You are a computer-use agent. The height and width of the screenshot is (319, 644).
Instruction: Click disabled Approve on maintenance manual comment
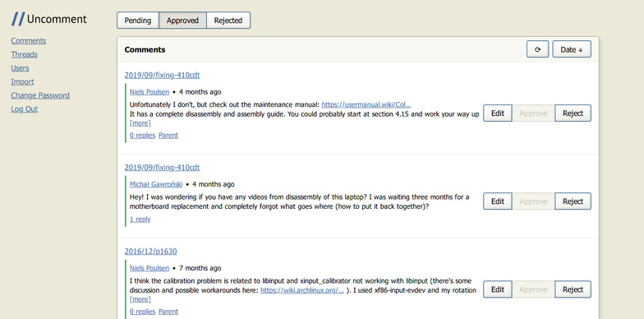click(x=533, y=113)
